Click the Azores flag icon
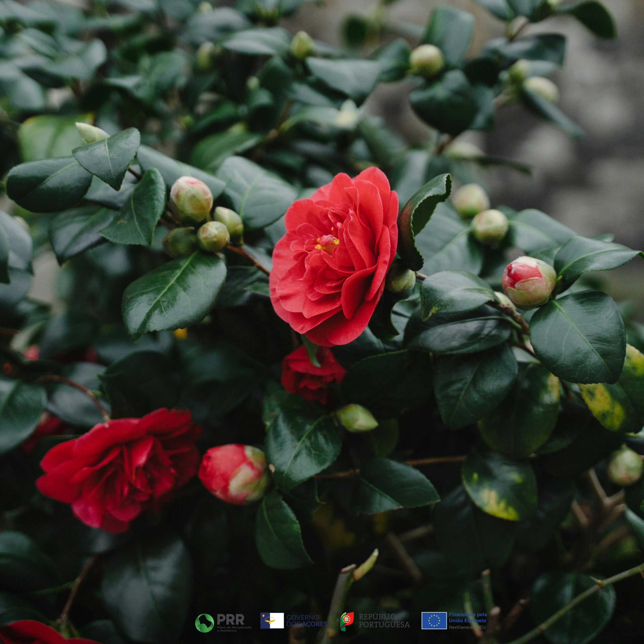 click(x=272, y=620)
